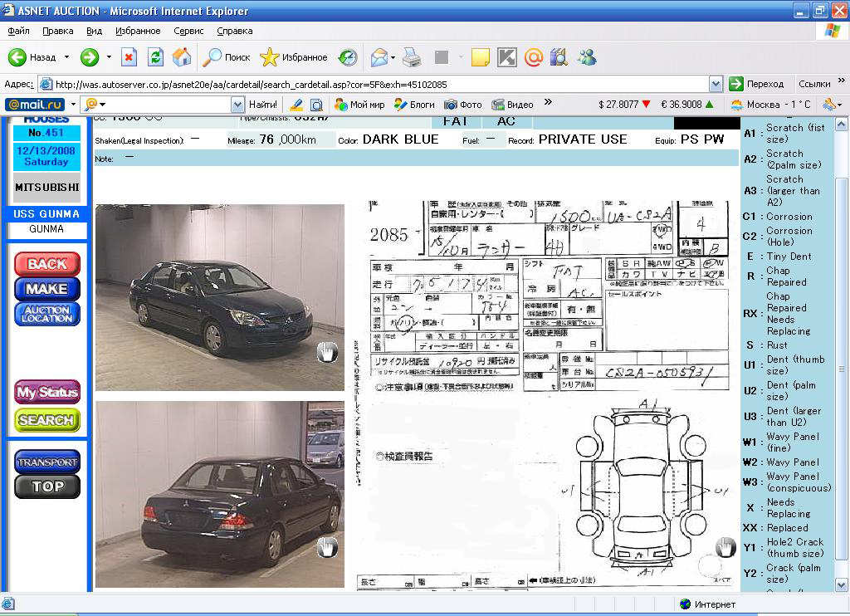
Task: Click the legend panel scroll down arrow
Action: pos(841,584)
